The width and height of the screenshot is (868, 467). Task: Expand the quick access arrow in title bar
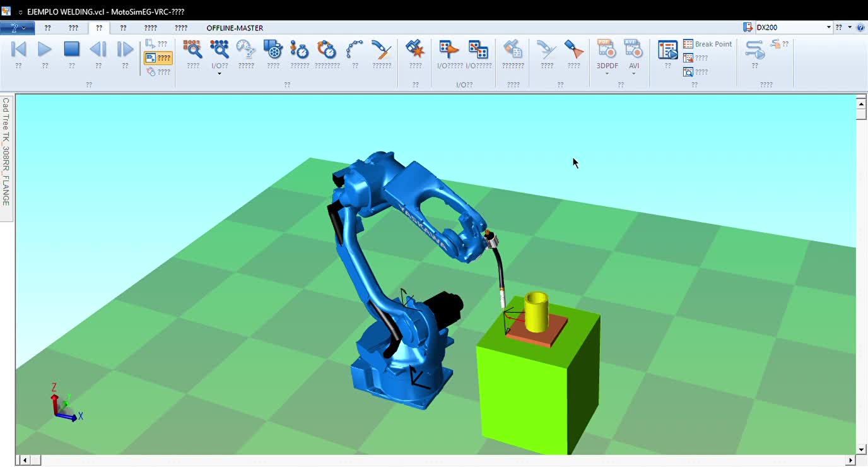pyautogui.click(x=21, y=12)
